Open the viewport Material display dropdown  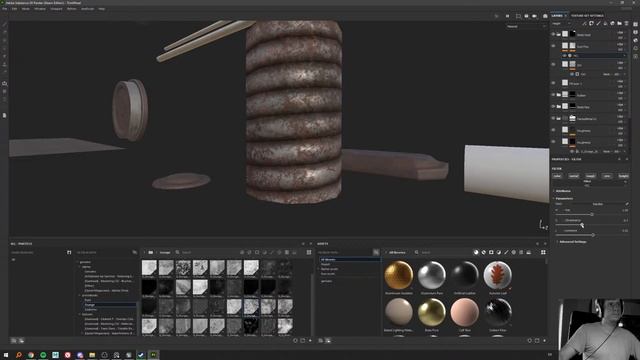tap(526, 27)
